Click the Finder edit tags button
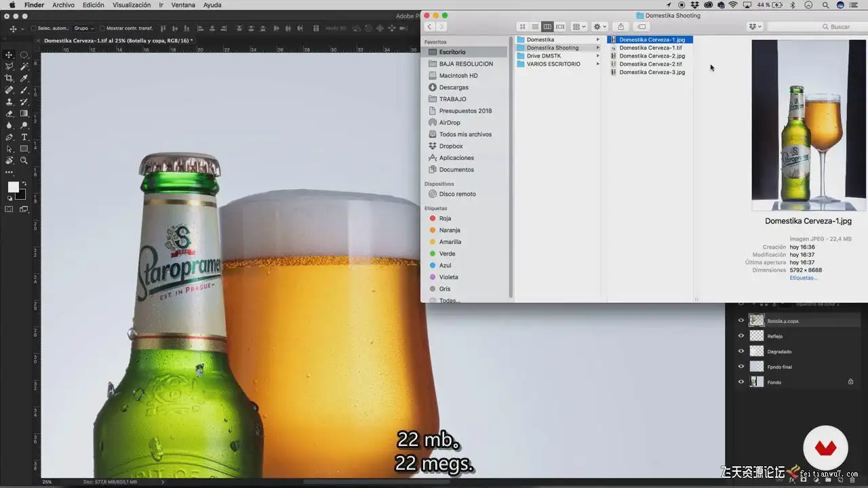868x488 pixels. [x=642, y=26]
